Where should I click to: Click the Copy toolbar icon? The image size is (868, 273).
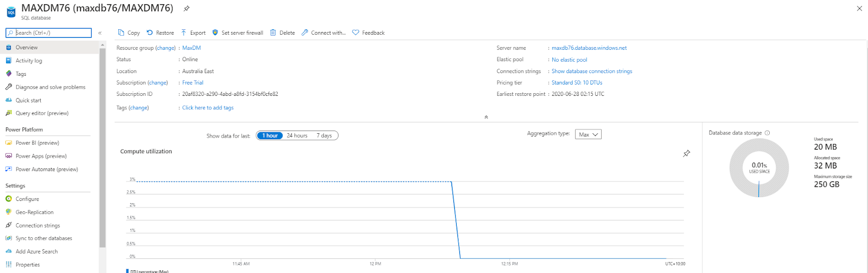[x=121, y=32]
